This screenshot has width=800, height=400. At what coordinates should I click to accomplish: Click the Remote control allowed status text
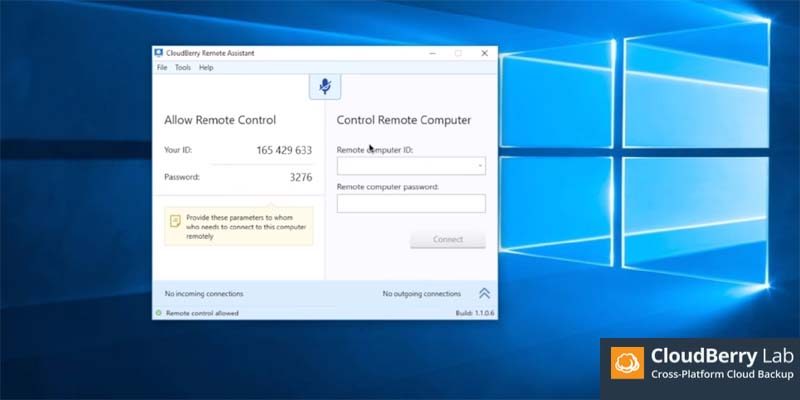(x=204, y=313)
